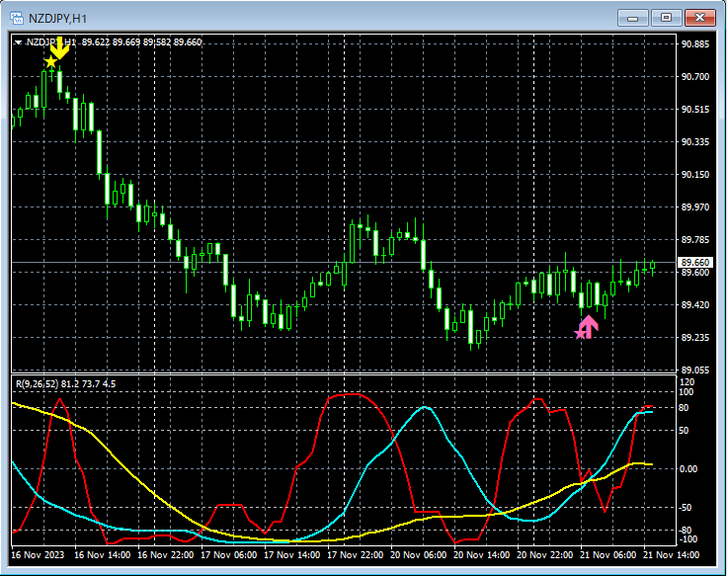Viewport: 728px width, 576px height.
Task: Click the pink star marker
Action: coord(580,334)
